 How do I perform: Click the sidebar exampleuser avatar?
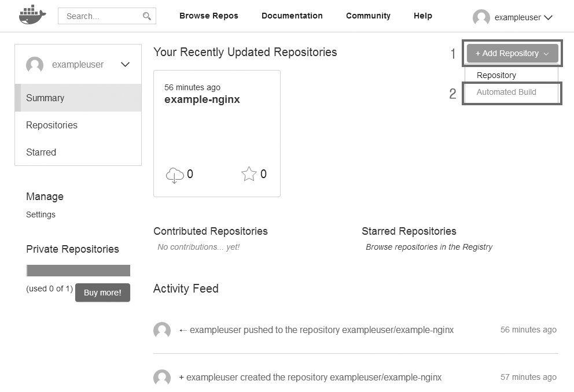35,65
